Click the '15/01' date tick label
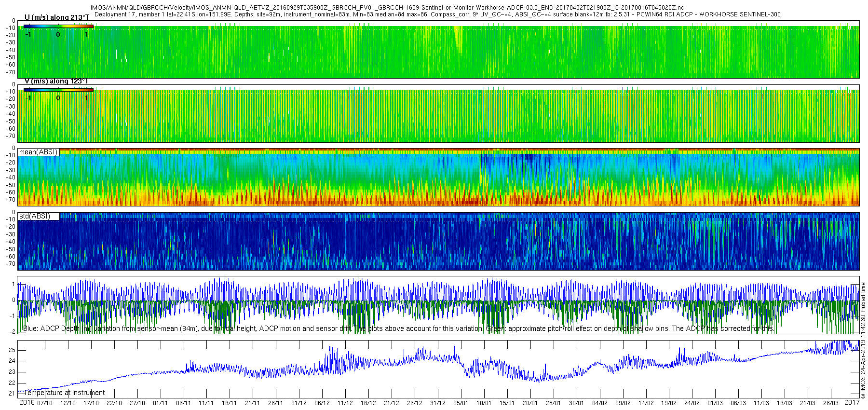This screenshot has height=410, width=868. 507,403
